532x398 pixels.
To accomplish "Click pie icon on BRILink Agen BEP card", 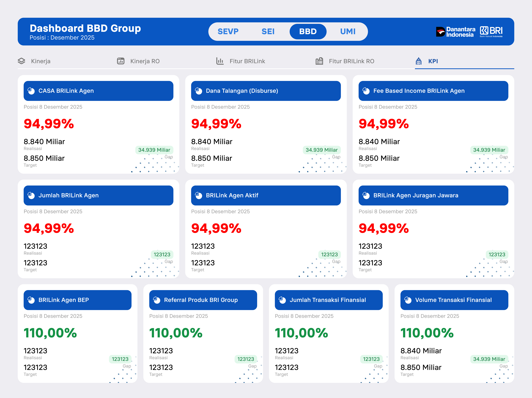I will tap(31, 300).
